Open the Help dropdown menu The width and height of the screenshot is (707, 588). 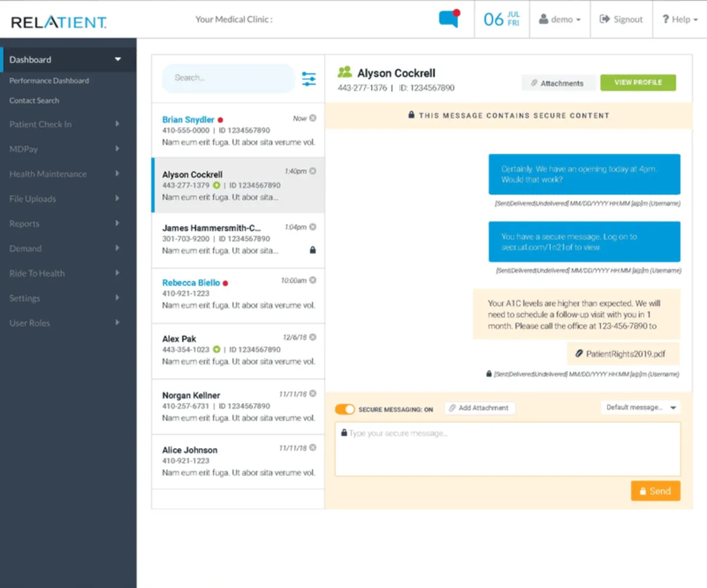[680, 19]
